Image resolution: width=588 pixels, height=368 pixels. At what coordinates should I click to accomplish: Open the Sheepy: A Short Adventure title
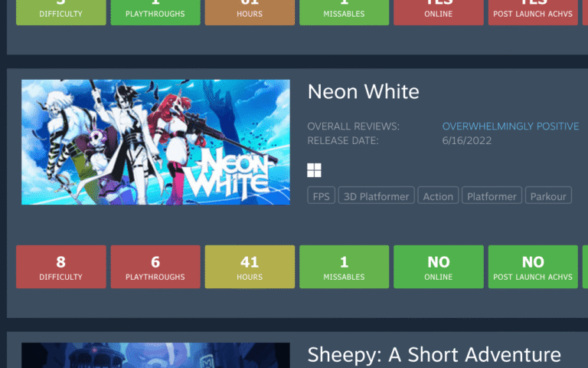tap(434, 354)
